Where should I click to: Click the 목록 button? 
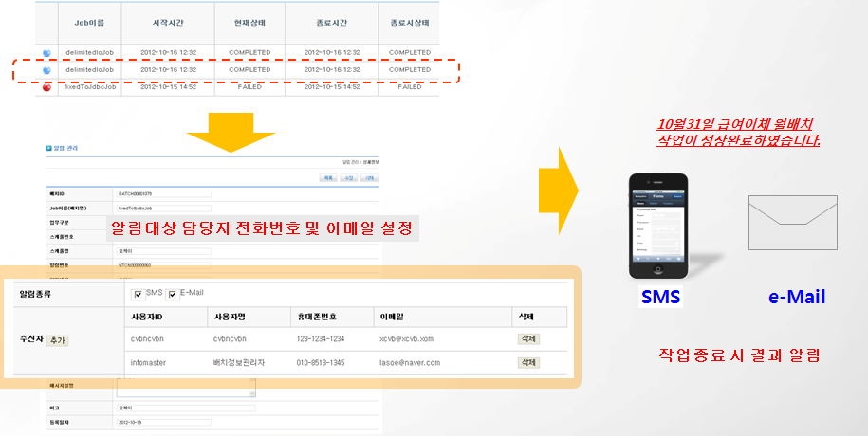click(327, 177)
